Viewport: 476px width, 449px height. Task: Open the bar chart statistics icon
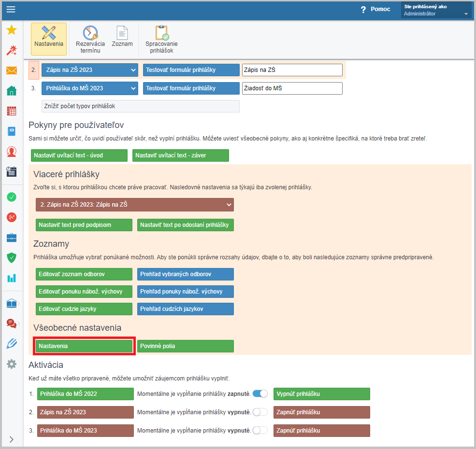point(12,278)
